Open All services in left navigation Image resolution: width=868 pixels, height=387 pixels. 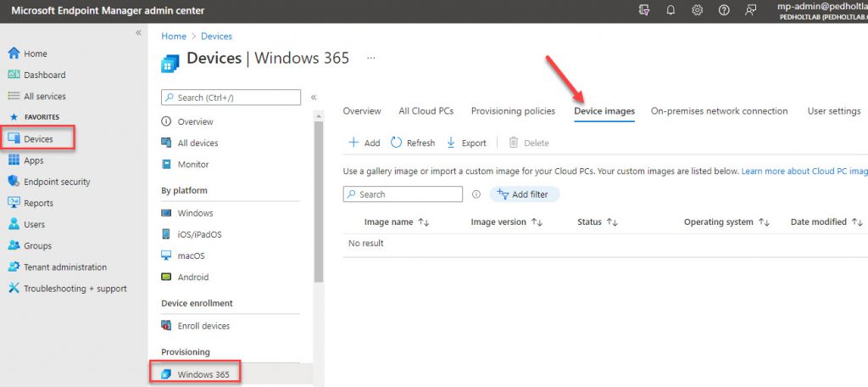point(44,96)
